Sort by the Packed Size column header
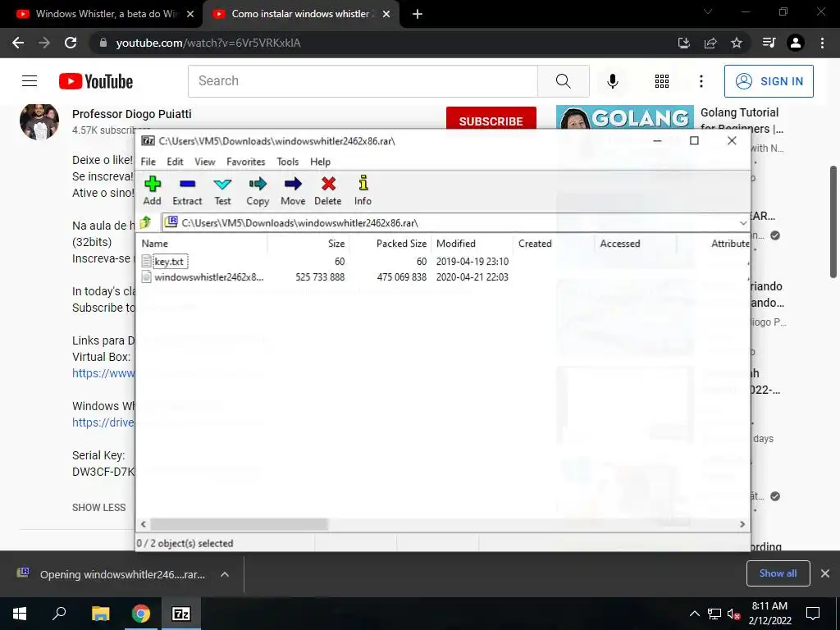The height and width of the screenshot is (630, 840). pos(390,243)
